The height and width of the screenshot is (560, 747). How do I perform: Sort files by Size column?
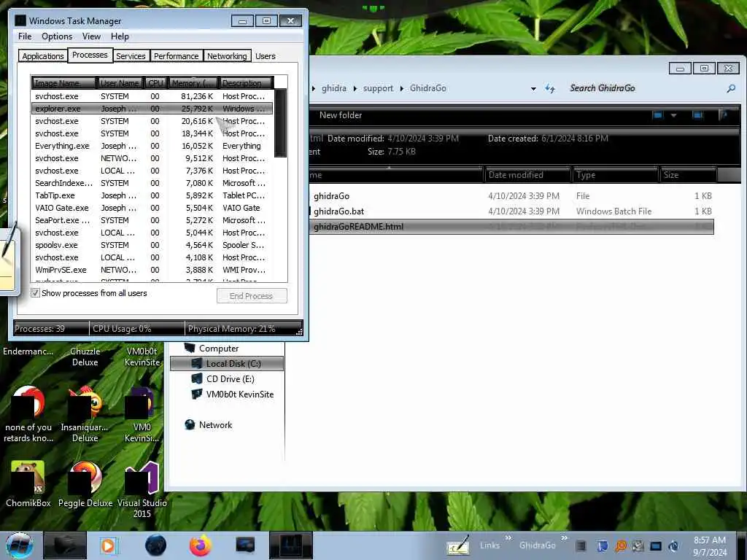coord(689,175)
